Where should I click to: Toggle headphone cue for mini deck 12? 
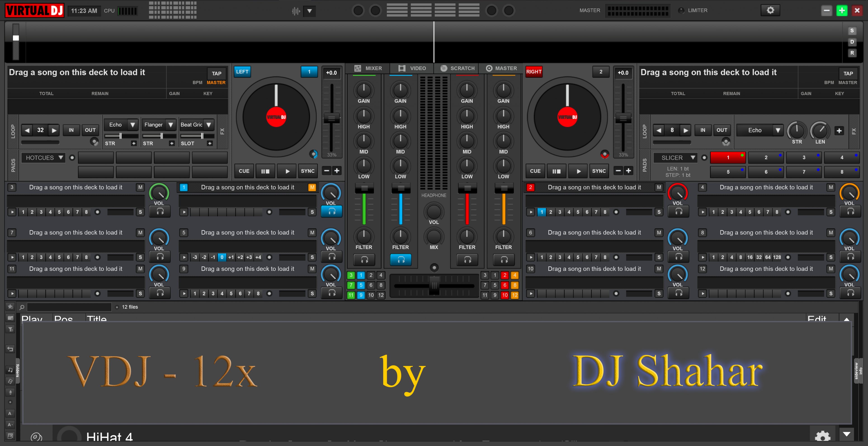click(850, 293)
